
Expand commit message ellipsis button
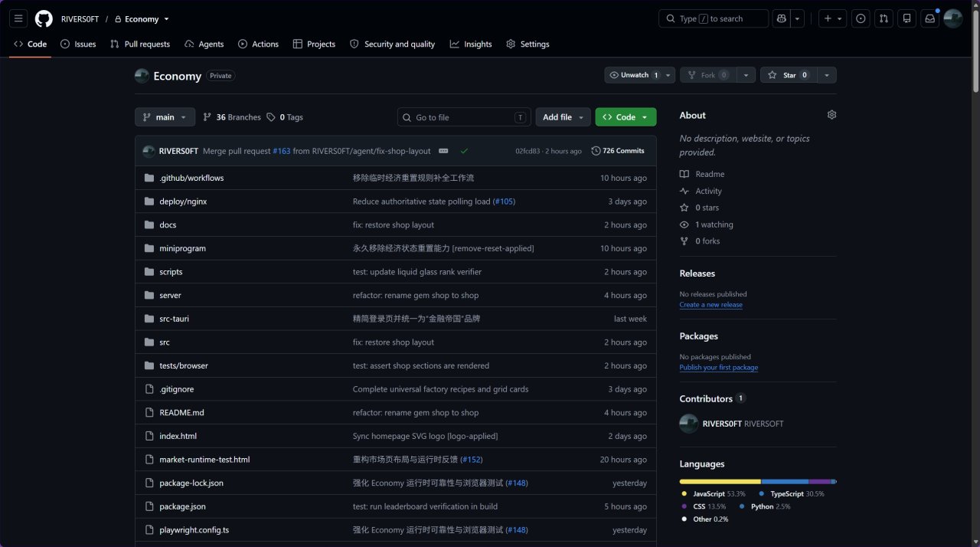pyautogui.click(x=443, y=151)
